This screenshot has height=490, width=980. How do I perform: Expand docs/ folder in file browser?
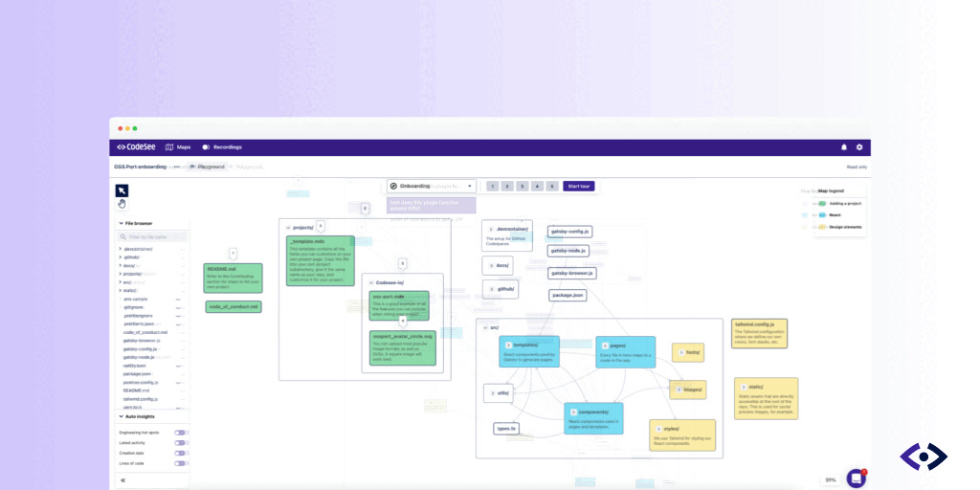[x=120, y=266]
